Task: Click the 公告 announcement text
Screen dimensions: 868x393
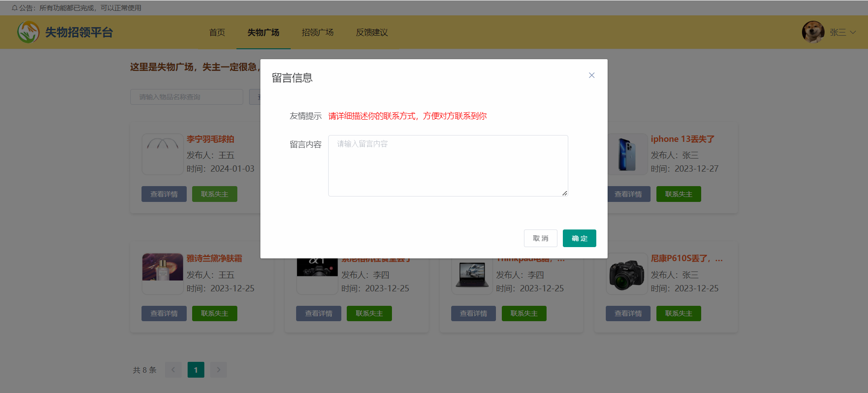Action: [80, 8]
